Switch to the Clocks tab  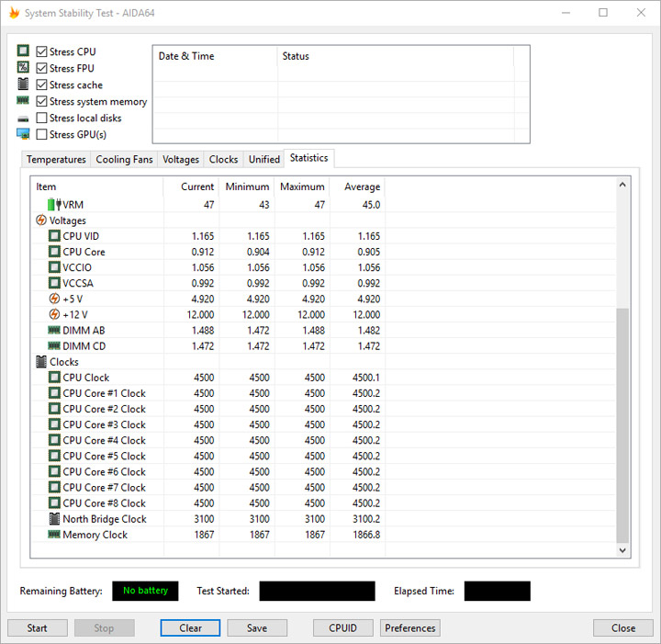point(223,160)
